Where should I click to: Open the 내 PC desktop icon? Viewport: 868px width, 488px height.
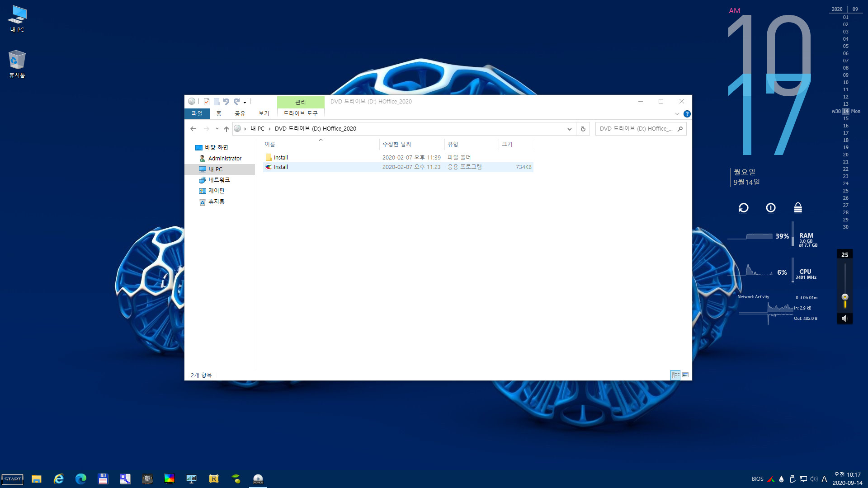point(17,19)
